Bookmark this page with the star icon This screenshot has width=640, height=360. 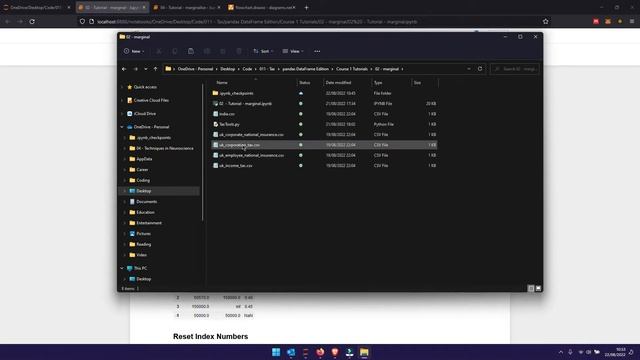(x=546, y=22)
